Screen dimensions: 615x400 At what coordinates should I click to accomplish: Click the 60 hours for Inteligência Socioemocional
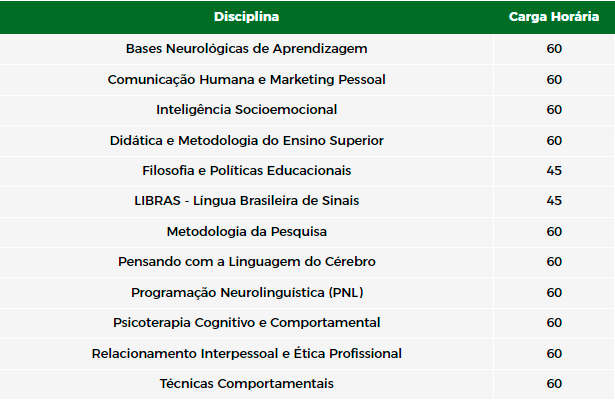(554, 110)
